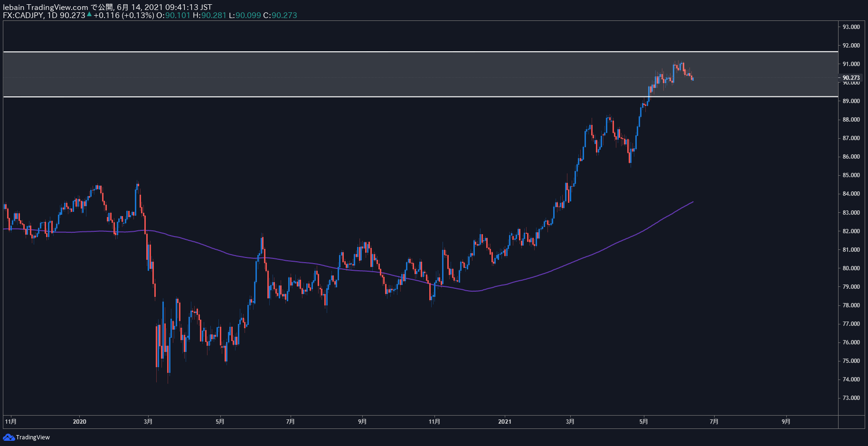Click the 5月 label after 2021
The width and height of the screenshot is (868, 446).
[x=643, y=422]
